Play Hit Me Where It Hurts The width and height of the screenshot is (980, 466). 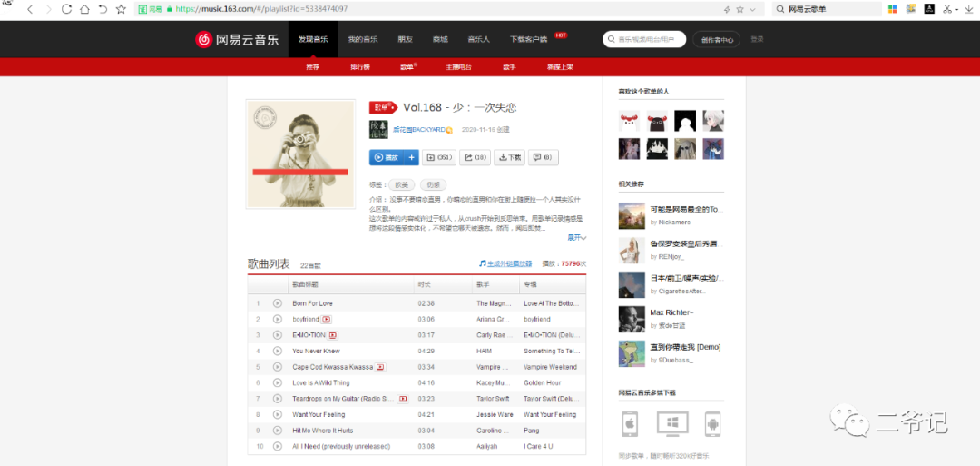[x=278, y=431]
